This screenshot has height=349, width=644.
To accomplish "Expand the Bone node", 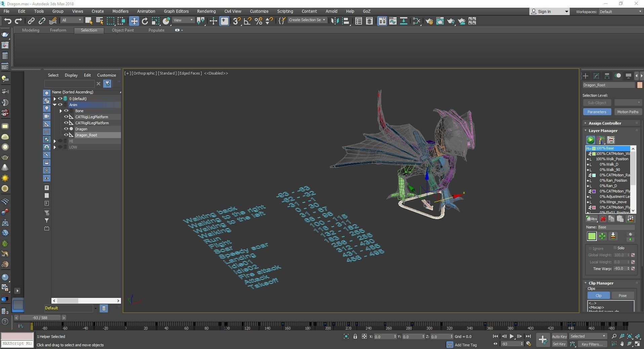I will (x=61, y=111).
